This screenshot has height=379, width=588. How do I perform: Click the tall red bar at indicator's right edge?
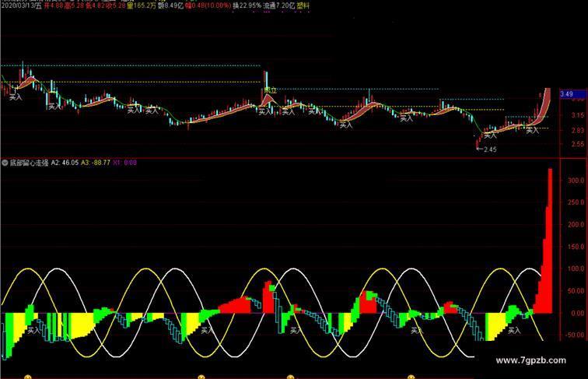pos(550,240)
